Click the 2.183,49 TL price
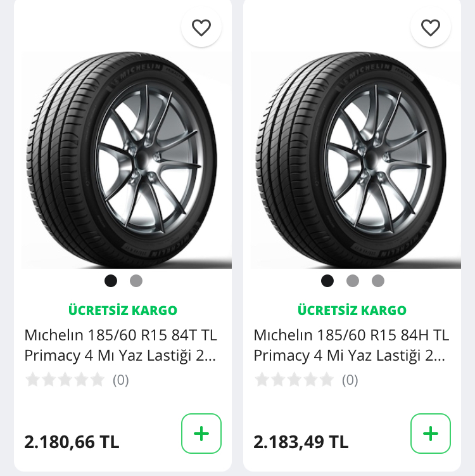This screenshot has height=476, width=475. 301,442
